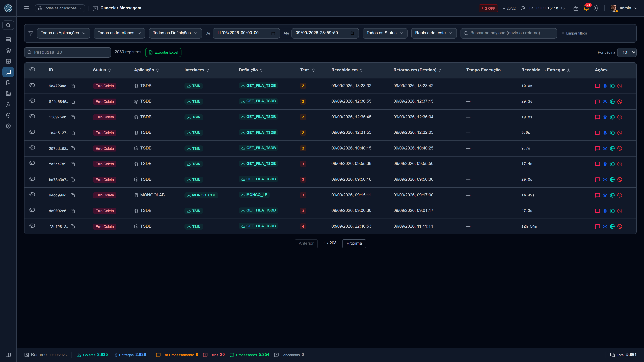644x362 pixels.
Task: Click Limpar filtros
Action: [574, 33]
